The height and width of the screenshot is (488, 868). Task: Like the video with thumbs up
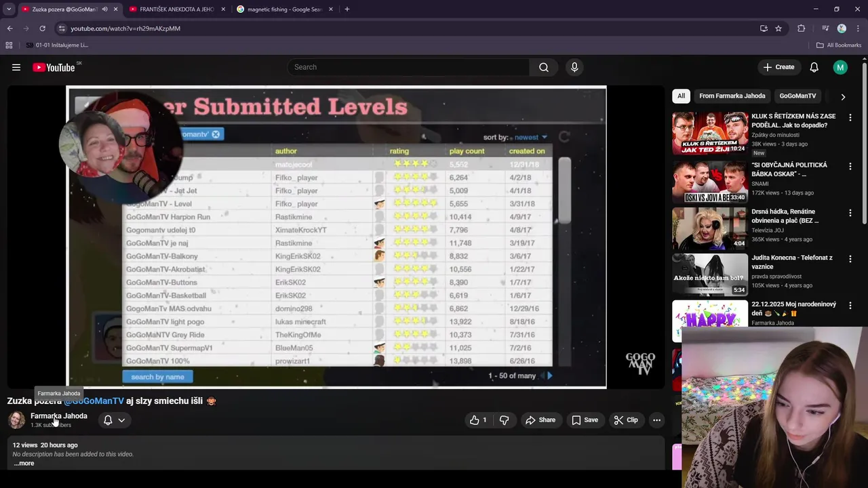(x=478, y=420)
